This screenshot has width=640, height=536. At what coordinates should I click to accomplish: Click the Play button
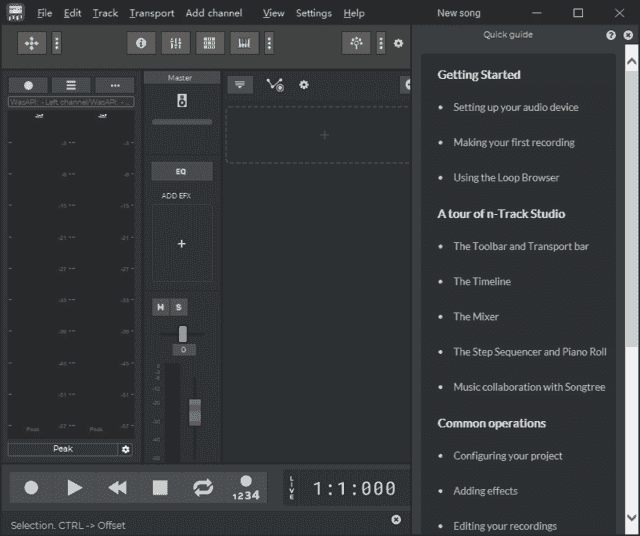click(74, 488)
